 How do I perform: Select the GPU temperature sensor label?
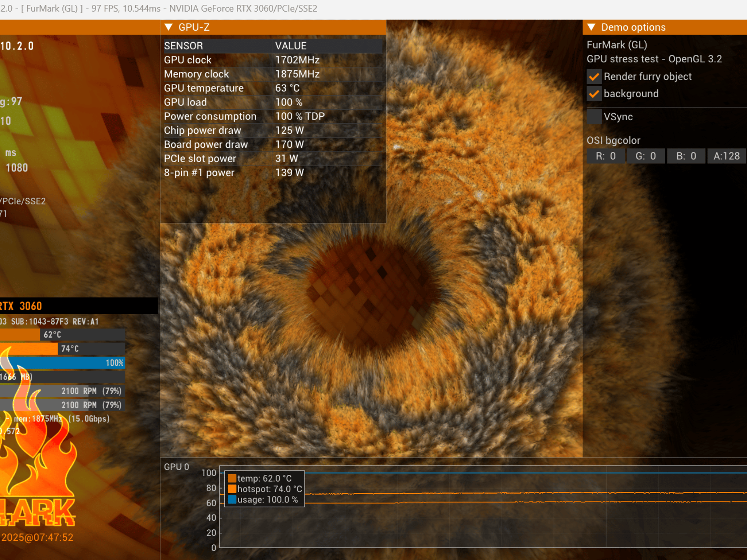click(204, 88)
